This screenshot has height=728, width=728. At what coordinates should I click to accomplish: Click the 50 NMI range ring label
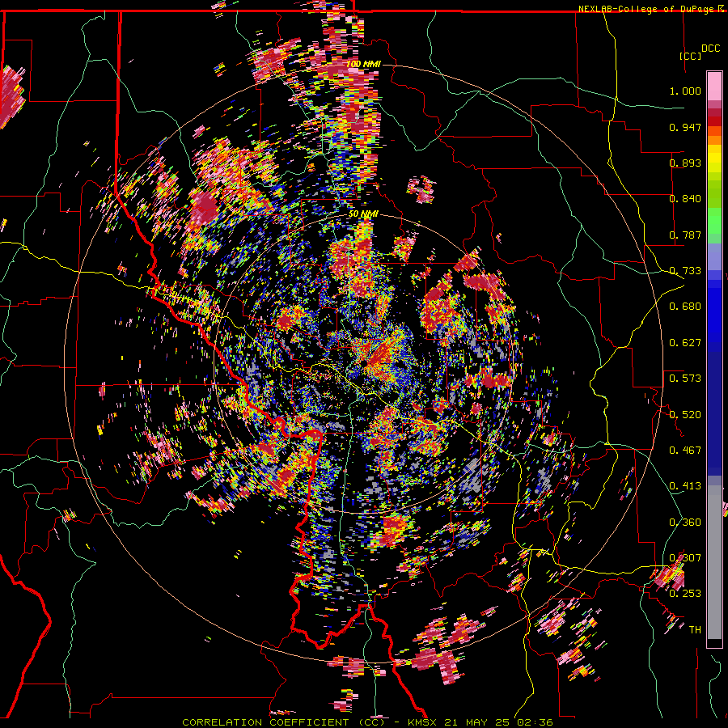click(x=363, y=214)
